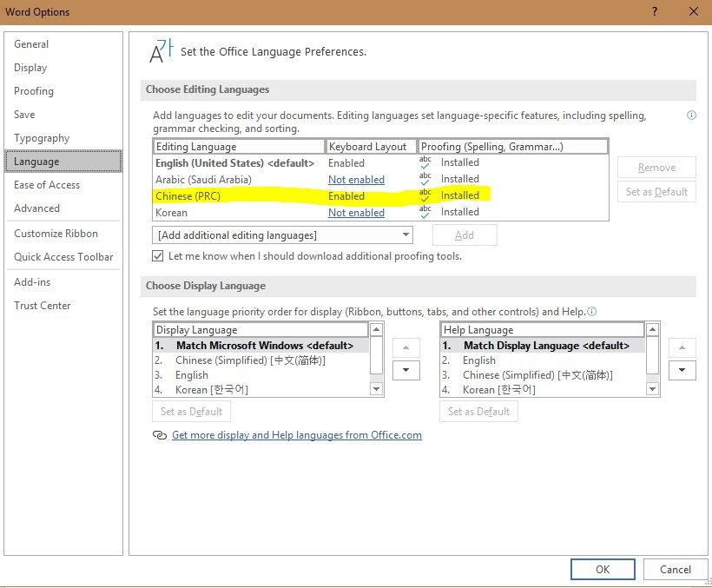Click the info icon after display language description
Viewport: 712px width, 588px height.
click(591, 312)
